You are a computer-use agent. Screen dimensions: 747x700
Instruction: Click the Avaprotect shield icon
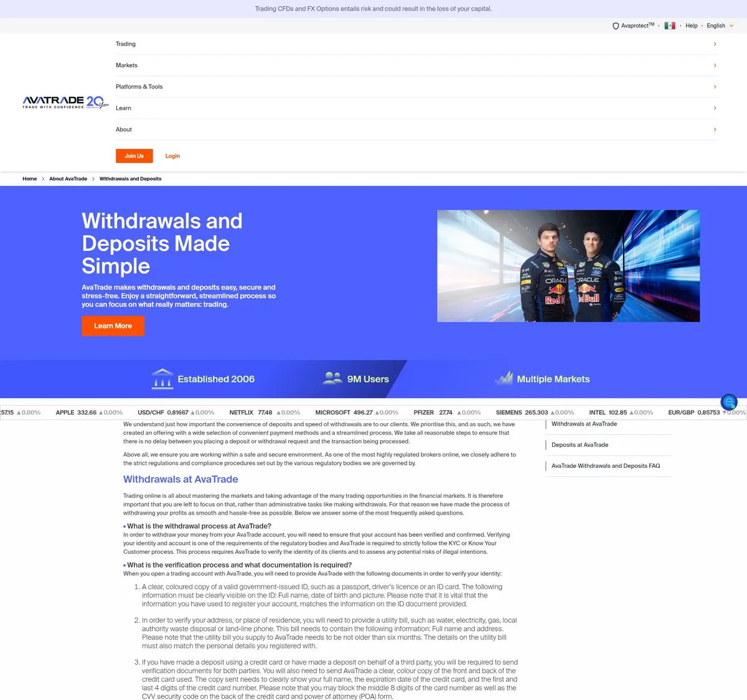pos(616,26)
